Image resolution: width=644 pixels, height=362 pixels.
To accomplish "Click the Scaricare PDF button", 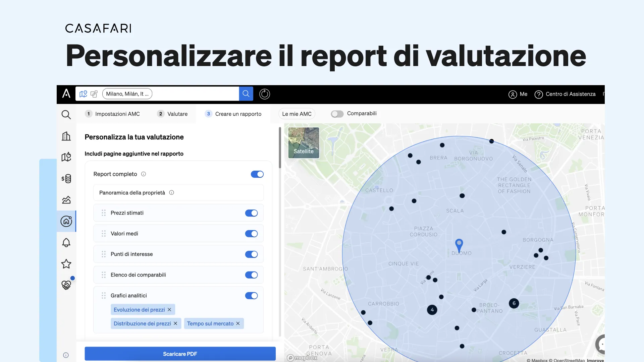I will (180, 354).
